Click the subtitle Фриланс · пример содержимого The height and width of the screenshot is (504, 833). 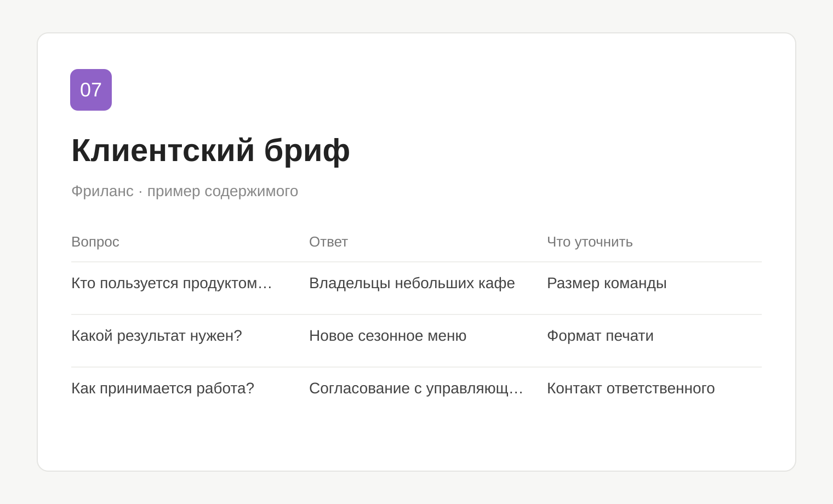click(185, 191)
